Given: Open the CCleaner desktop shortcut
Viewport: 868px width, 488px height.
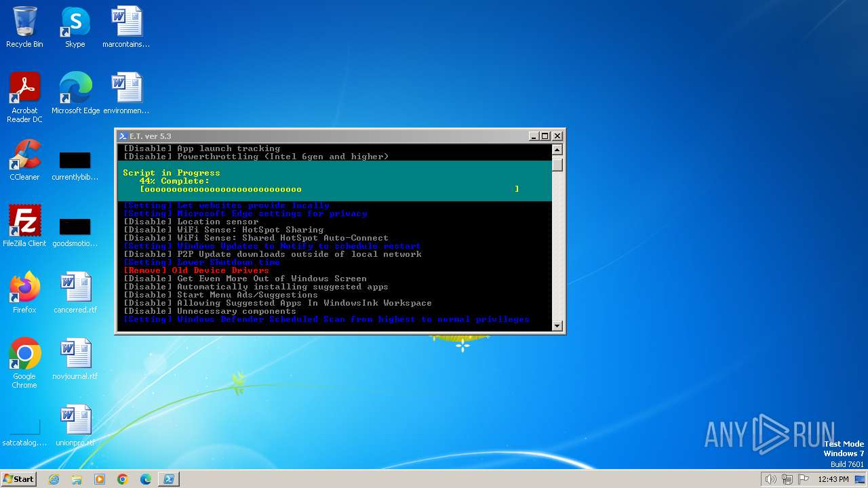Looking at the screenshot, I should [x=24, y=159].
